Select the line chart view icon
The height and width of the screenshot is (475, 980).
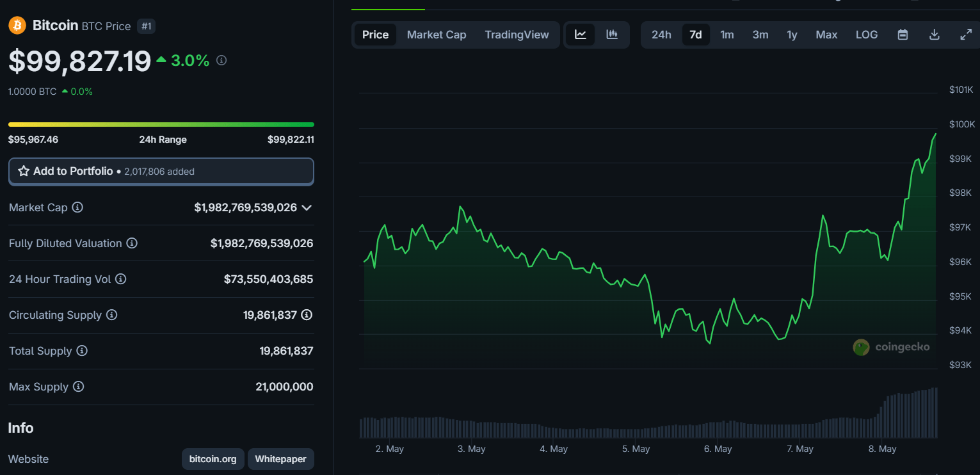tap(581, 35)
